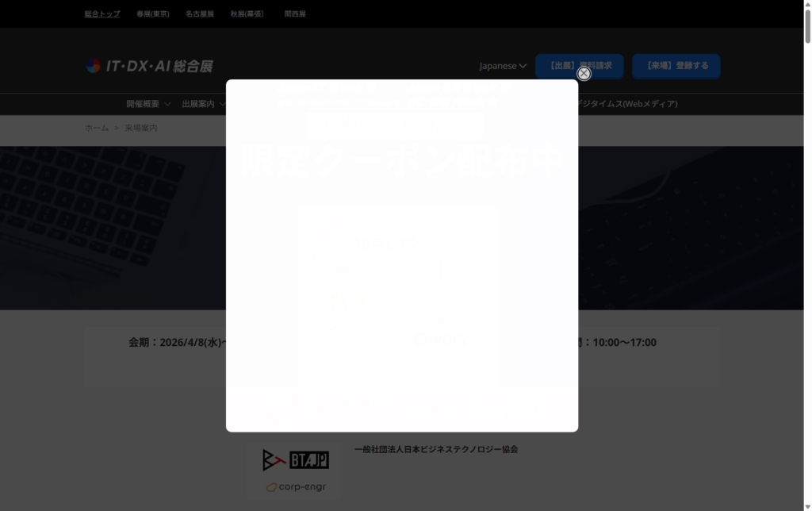This screenshot has width=812, height=511.
Task: Switch to the 名古屋展 section
Action: point(199,13)
